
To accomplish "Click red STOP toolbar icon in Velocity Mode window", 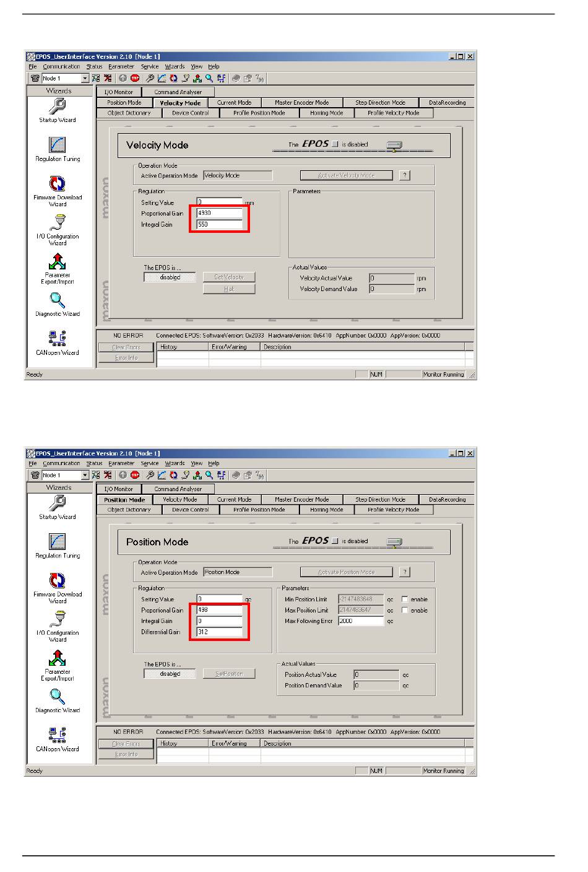I will point(135,78).
